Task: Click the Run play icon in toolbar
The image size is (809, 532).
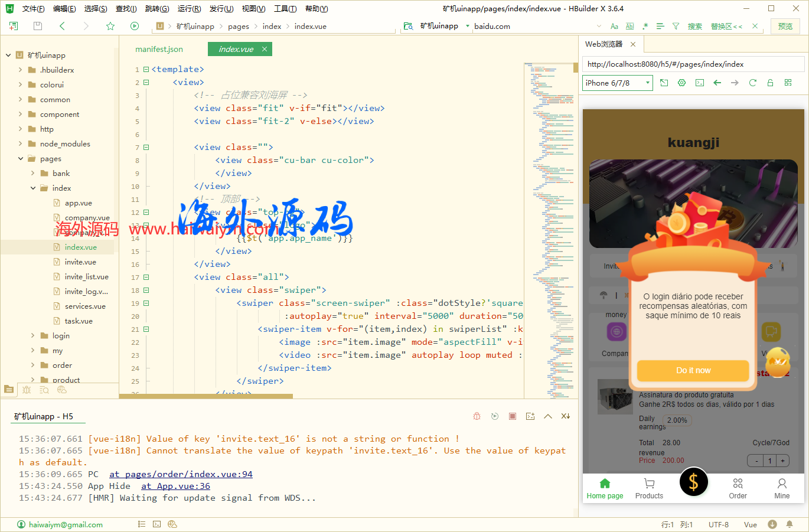Action: tap(135, 26)
